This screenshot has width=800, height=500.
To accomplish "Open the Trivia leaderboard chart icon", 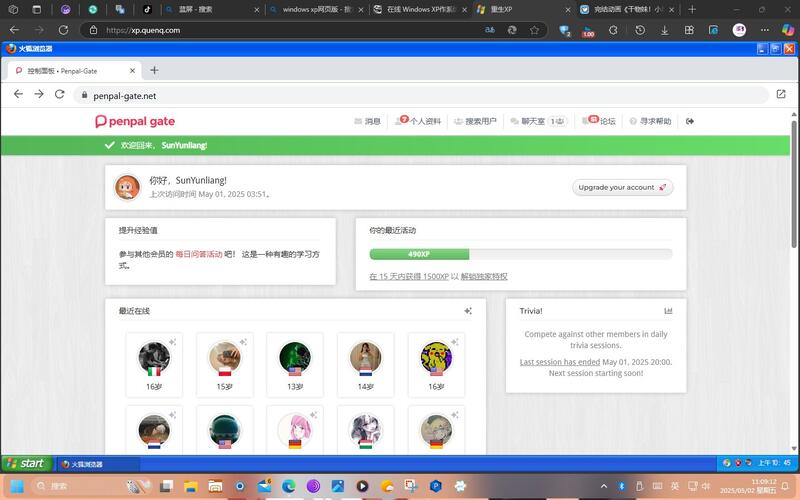I will pos(668,311).
